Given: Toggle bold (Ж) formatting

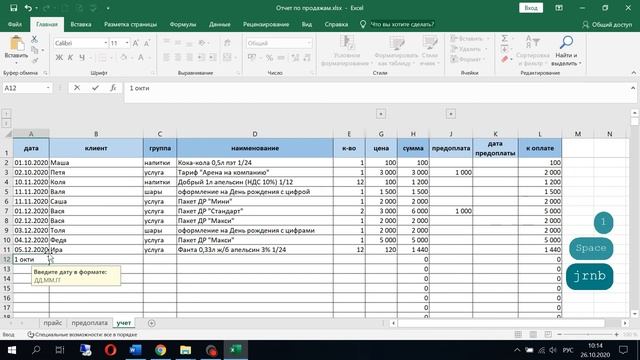Looking at the screenshot, I should (x=59, y=58).
